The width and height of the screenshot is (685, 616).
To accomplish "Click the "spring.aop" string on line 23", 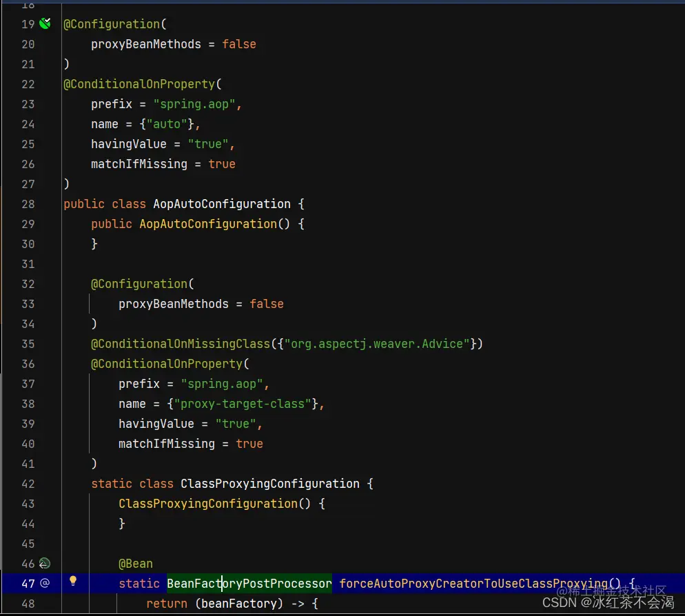I will 194,104.
